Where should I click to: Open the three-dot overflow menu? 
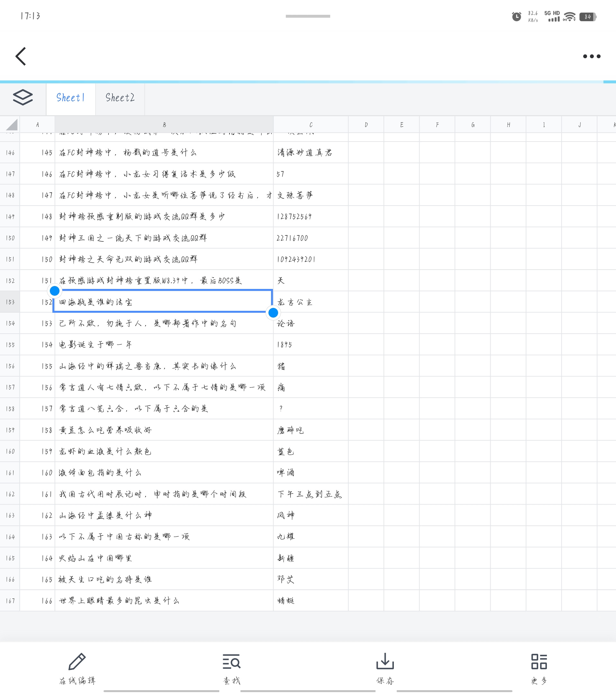(592, 56)
